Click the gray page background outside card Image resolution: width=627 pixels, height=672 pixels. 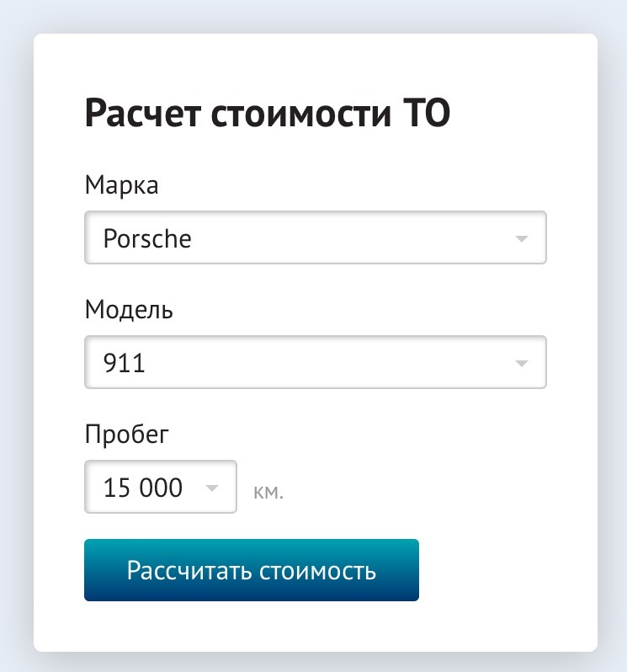[x=15, y=337]
